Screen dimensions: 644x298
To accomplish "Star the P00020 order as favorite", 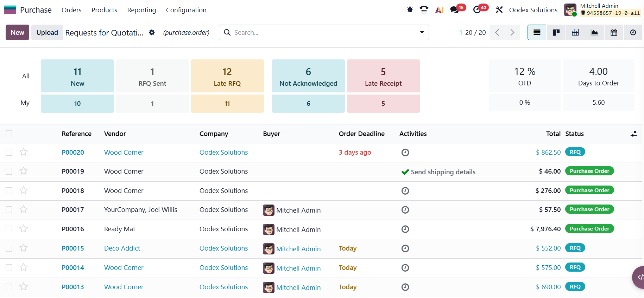I will (x=24, y=152).
